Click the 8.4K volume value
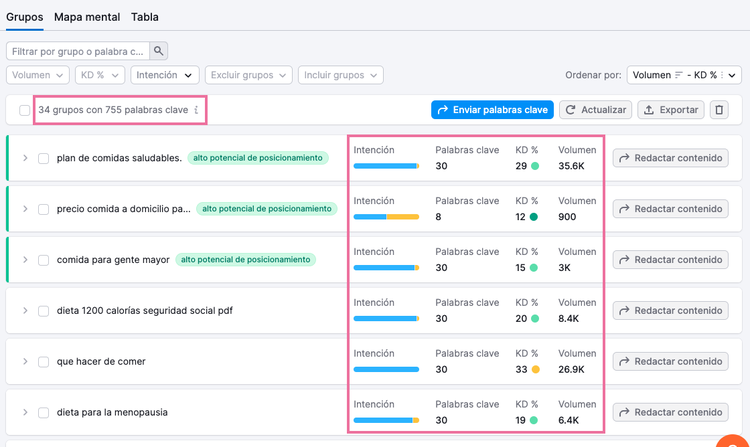 (569, 319)
